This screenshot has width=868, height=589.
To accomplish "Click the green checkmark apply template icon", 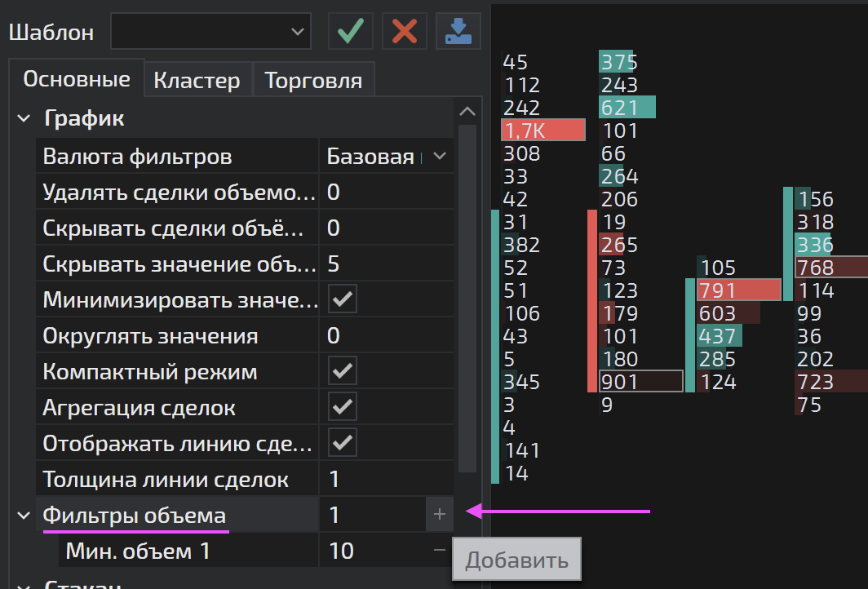I will click(351, 32).
